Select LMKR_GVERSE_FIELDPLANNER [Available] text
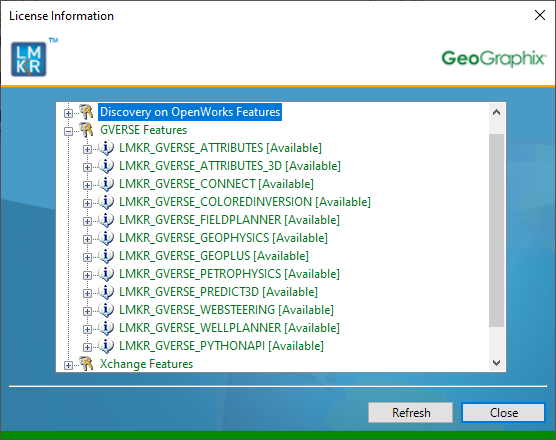Screen dimensions: 556x440 point(229,220)
